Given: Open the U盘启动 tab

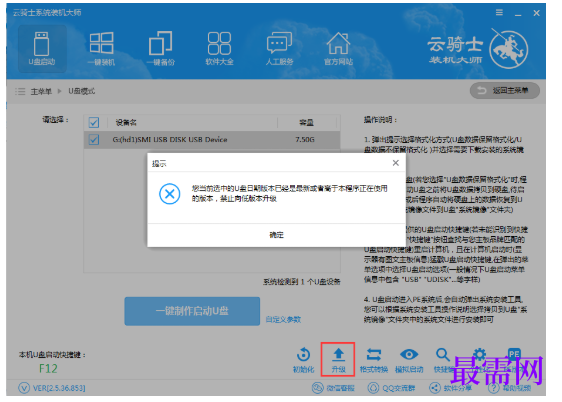Looking at the screenshot, I should 42,49.
